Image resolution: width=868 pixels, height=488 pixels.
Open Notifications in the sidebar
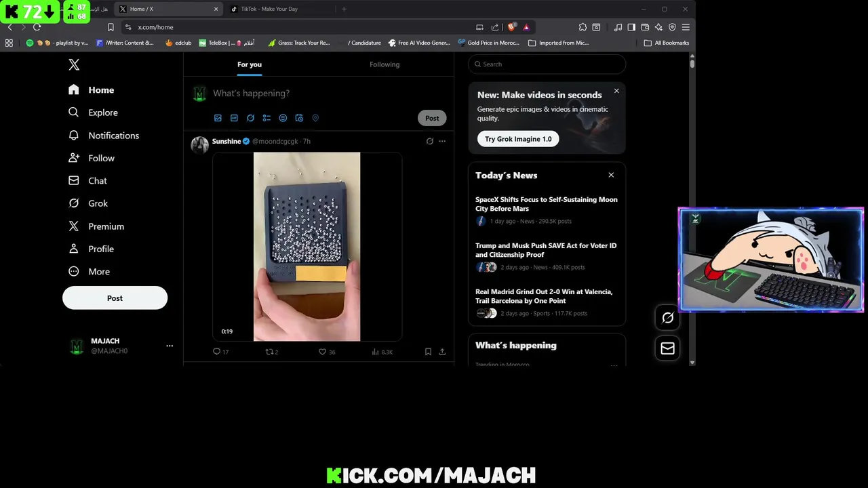point(104,136)
